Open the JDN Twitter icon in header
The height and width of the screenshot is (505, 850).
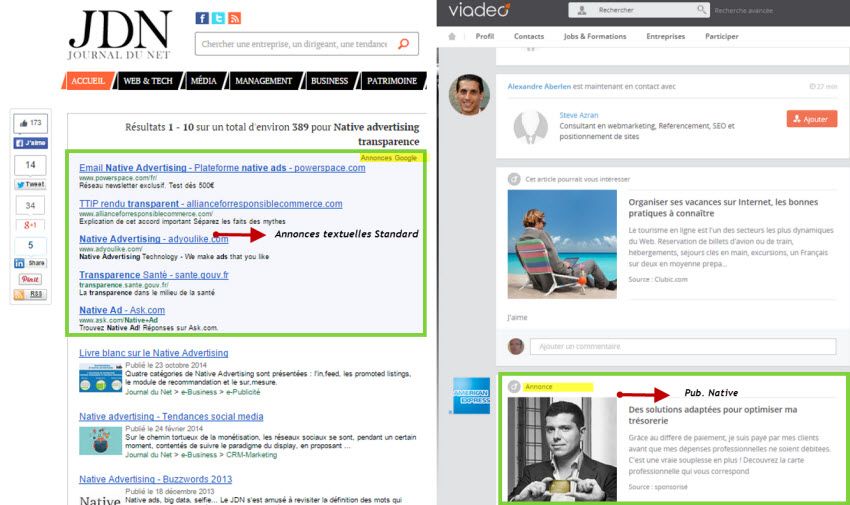218,18
